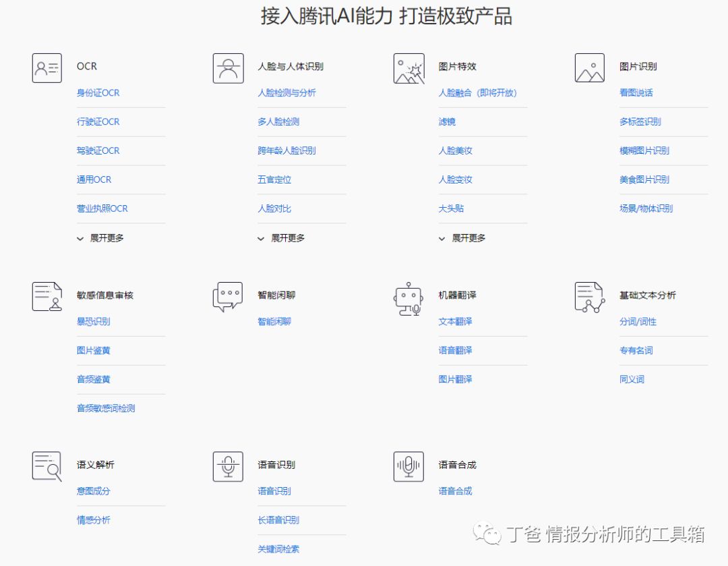Open the 营业执照OCR link
728x566 pixels.
tap(102, 208)
